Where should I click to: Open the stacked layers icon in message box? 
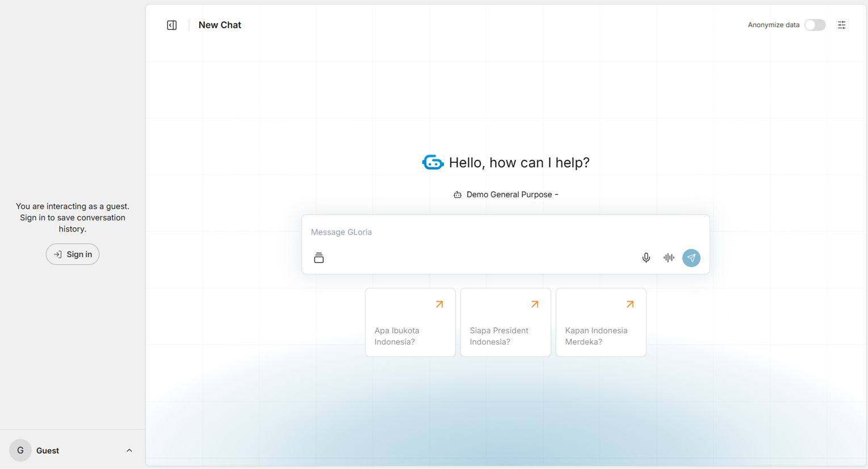319,258
